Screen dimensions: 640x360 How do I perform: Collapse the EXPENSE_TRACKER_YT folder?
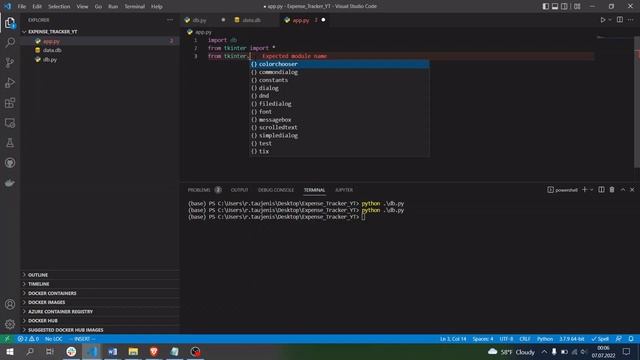(x=52, y=31)
